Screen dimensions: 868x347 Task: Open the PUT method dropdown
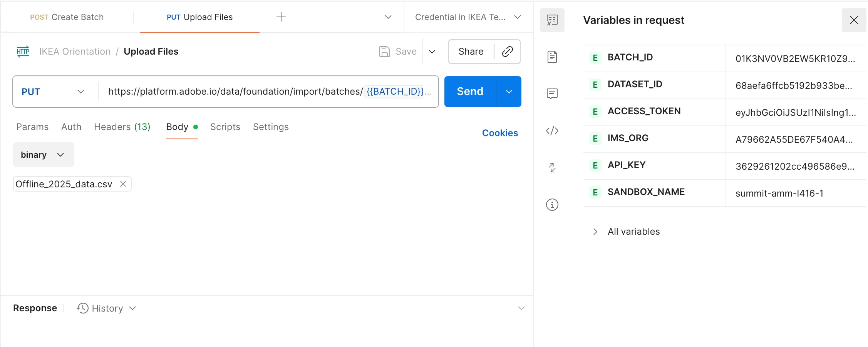[x=53, y=92]
